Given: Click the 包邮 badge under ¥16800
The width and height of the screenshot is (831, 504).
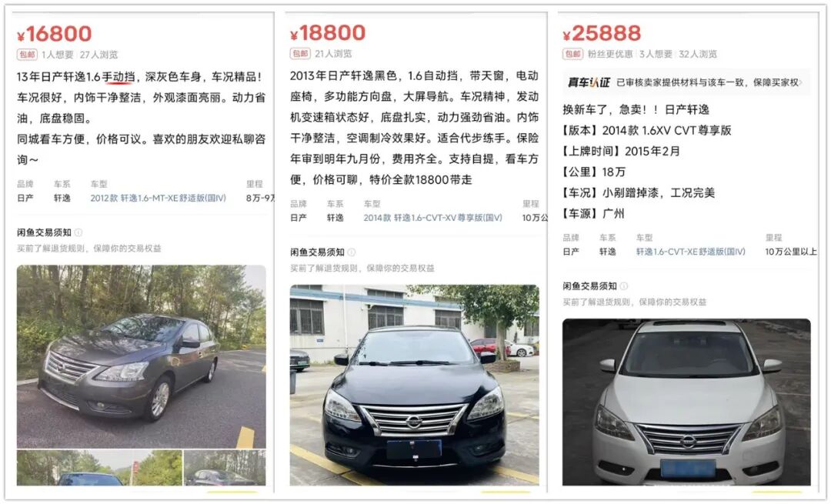Looking at the screenshot, I should click(27, 54).
